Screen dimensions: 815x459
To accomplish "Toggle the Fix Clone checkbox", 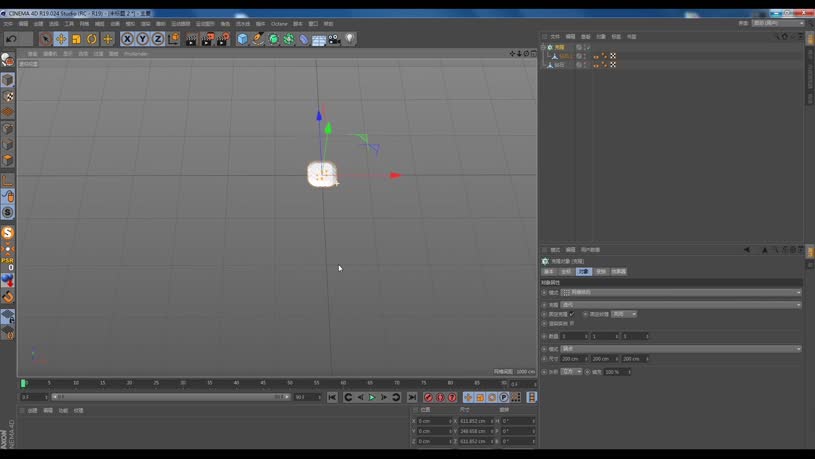I will 572,314.
